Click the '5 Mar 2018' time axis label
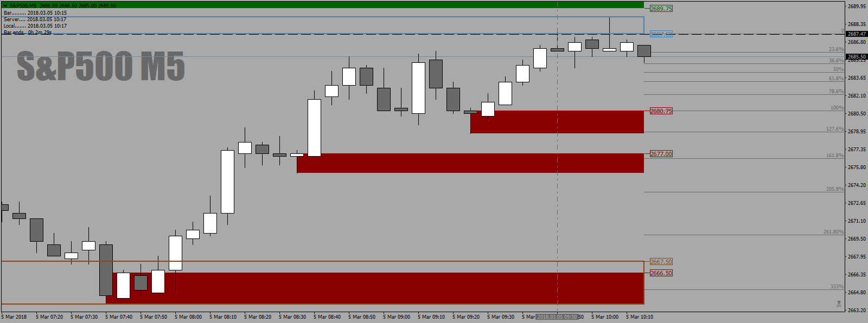The width and height of the screenshot is (868, 323). tap(14, 317)
